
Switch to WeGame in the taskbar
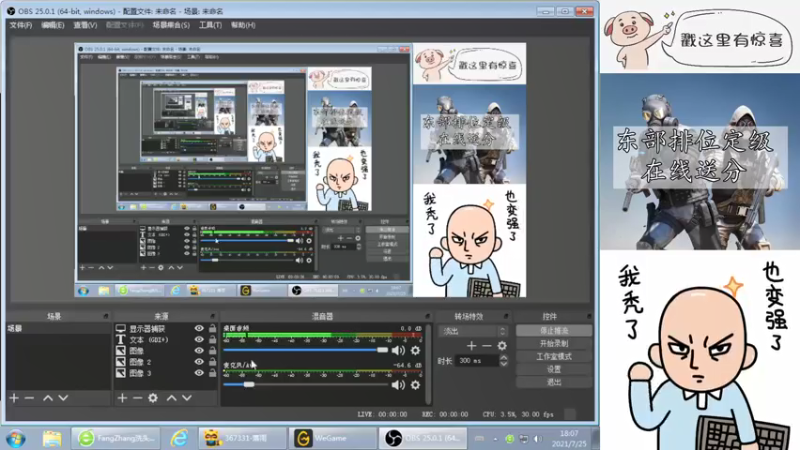(x=332, y=438)
